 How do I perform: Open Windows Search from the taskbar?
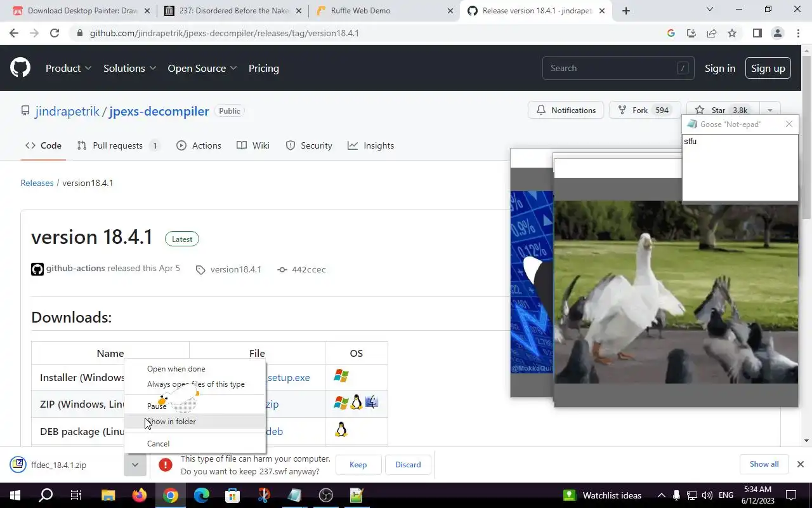46,495
